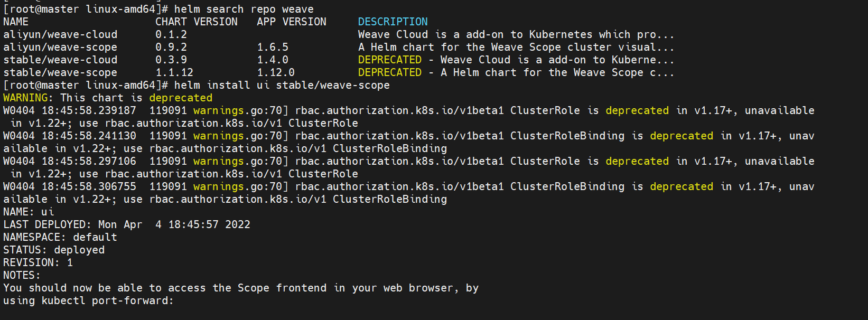This screenshot has width=868, height=320.
Task: Click app version 1.6.5
Action: click(273, 47)
